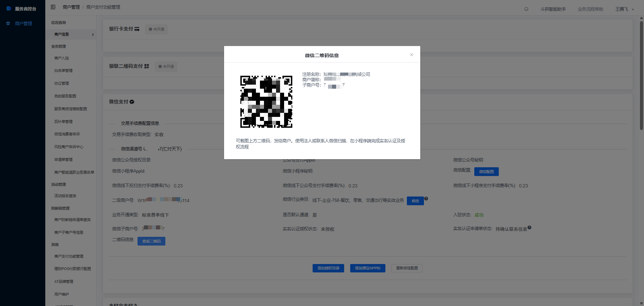Click the help icon beside 修改 button

coord(426,199)
